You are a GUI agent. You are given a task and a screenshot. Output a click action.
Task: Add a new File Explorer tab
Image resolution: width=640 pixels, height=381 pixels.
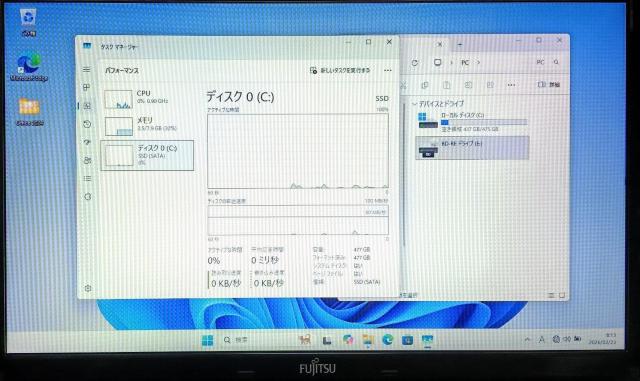460,44
